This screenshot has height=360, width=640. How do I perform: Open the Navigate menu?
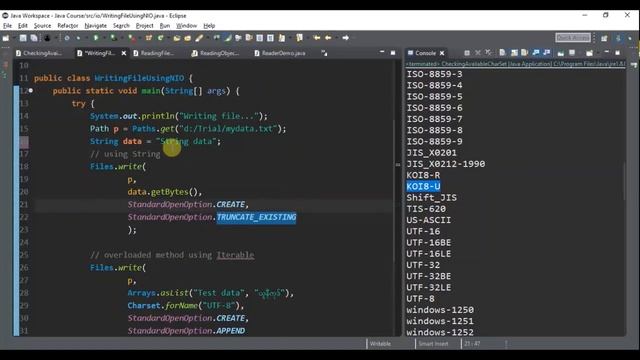96,26
